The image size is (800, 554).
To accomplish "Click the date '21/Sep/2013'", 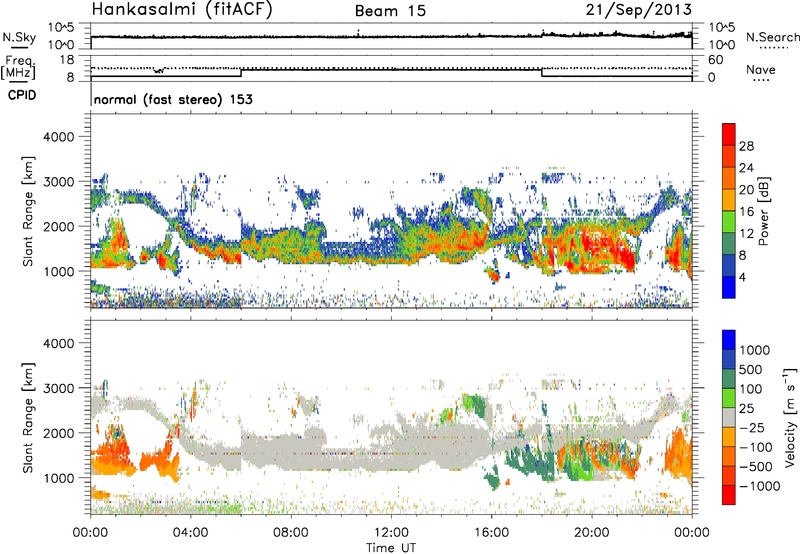I will (639, 10).
